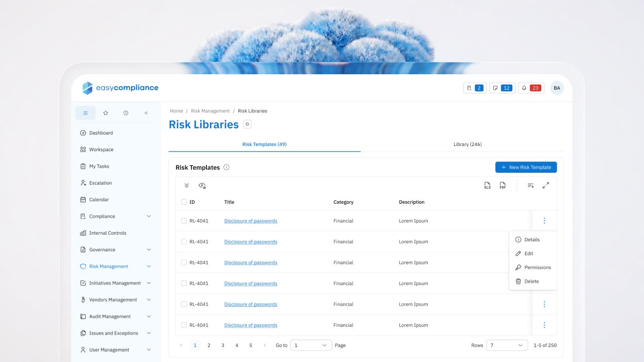644x362 pixels.
Task: Expand the Compliance sidebar section chevron
Action: tap(149, 217)
